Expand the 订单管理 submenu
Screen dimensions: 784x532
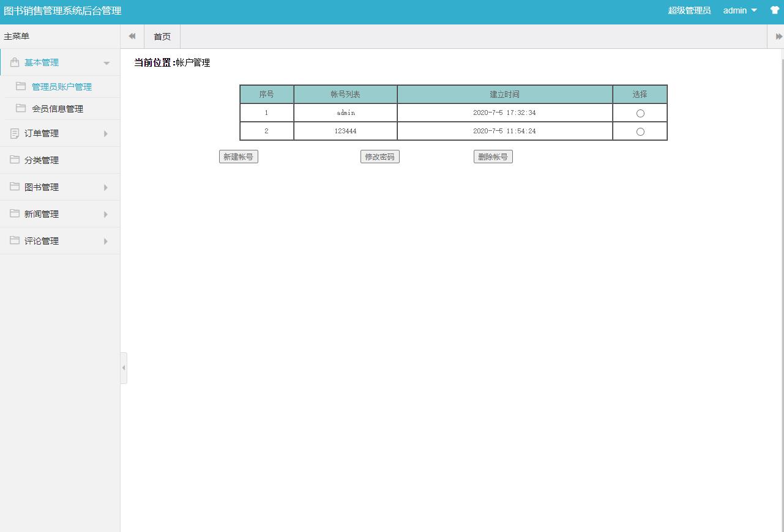(107, 133)
